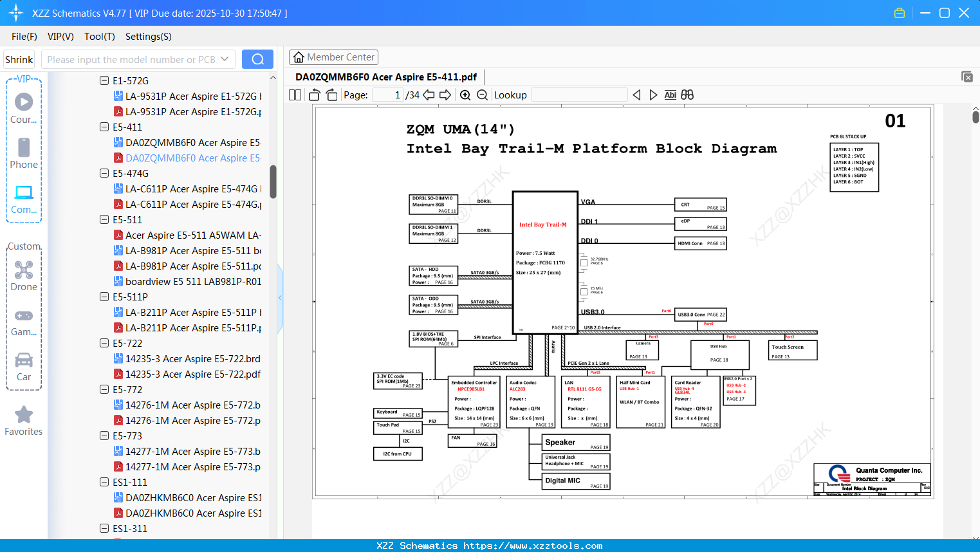
Task: Click the document viewer vertical scrollbar thumb
Action: point(975,116)
